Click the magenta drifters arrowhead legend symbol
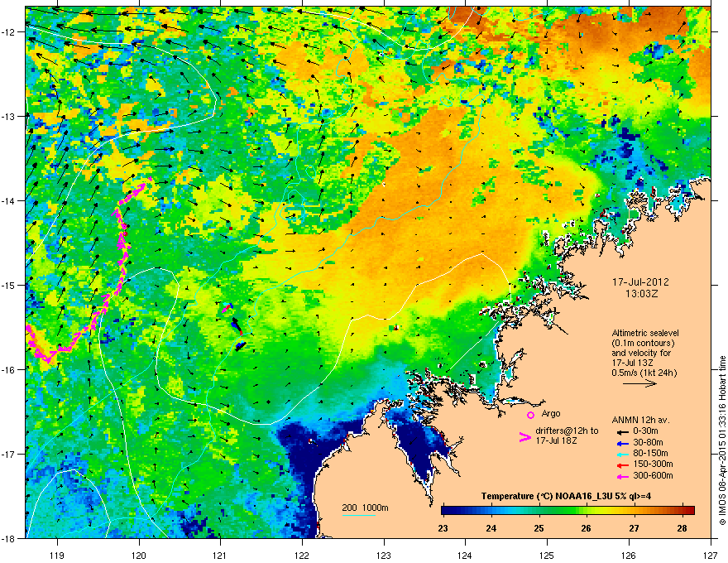Viewport: 728px width, 563px height. (524, 437)
